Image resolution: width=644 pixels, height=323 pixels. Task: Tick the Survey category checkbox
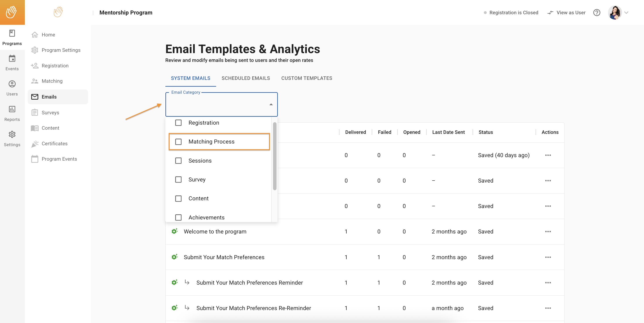pyautogui.click(x=178, y=180)
